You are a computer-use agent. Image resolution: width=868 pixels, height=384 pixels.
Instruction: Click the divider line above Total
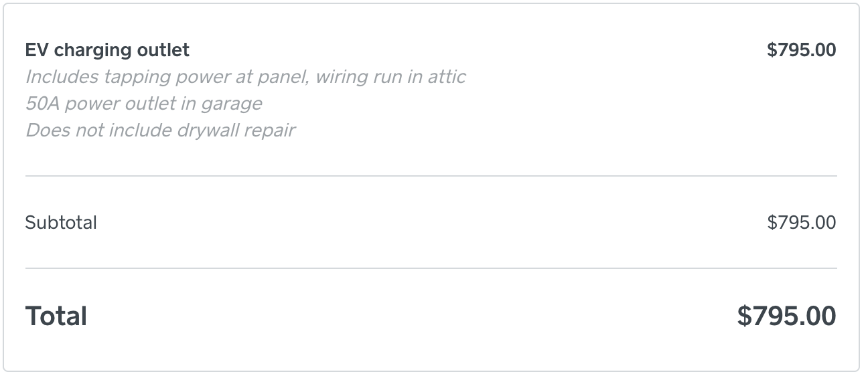pyautogui.click(x=431, y=268)
